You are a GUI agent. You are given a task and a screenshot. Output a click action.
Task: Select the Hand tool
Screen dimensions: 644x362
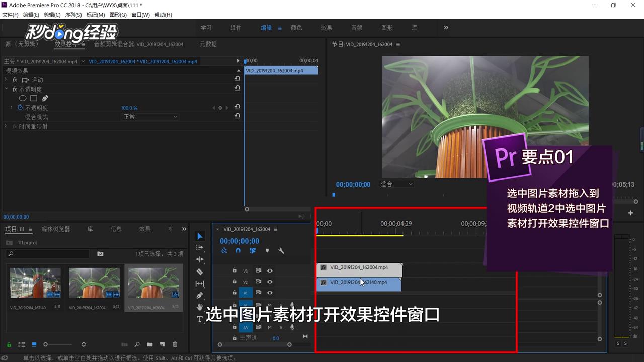tap(200, 307)
